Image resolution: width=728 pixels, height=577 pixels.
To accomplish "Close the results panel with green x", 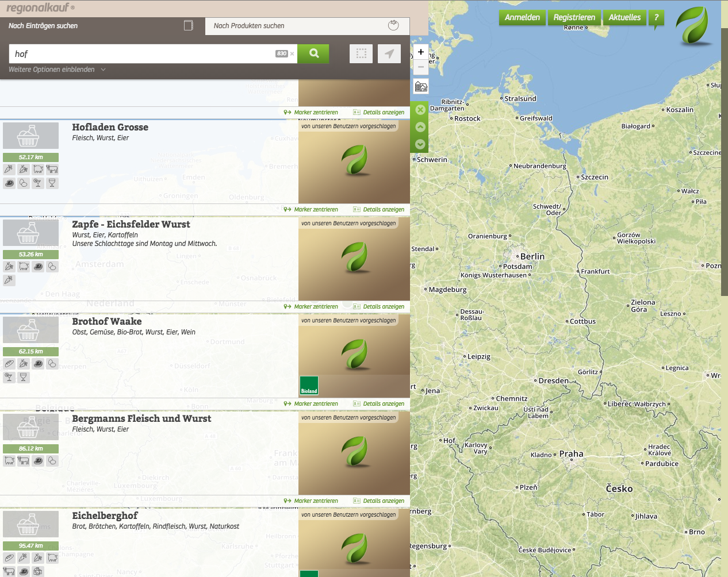I will coord(420,110).
